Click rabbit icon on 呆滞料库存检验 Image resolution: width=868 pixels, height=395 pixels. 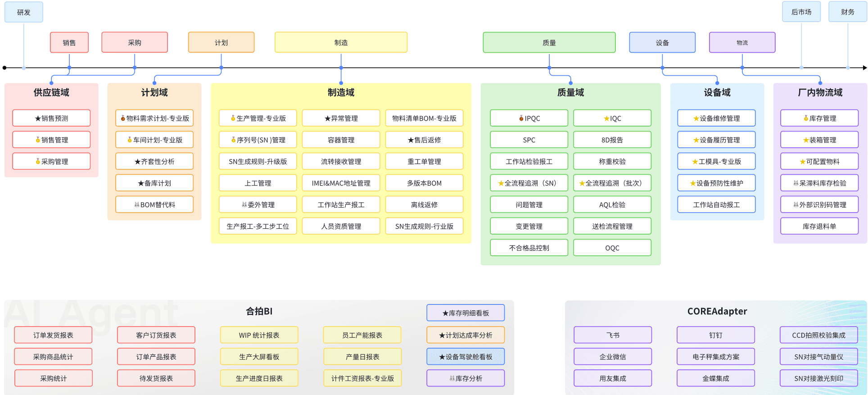(796, 183)
